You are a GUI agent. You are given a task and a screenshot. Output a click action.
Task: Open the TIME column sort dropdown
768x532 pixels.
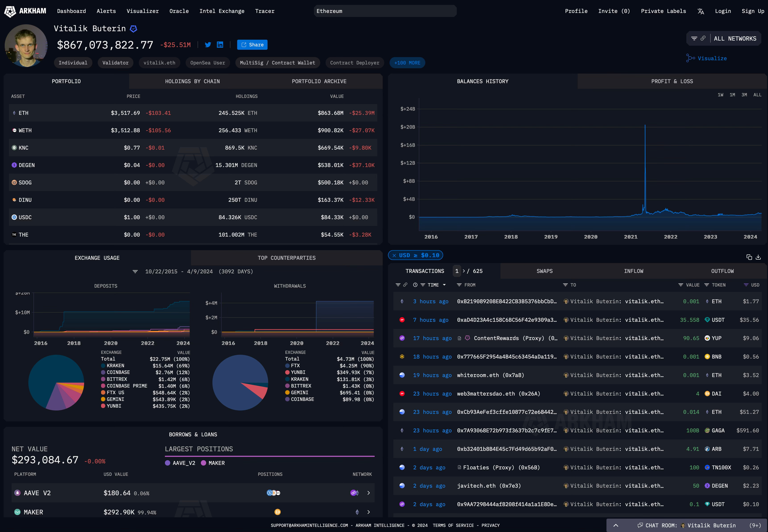[x=444, y=285]
